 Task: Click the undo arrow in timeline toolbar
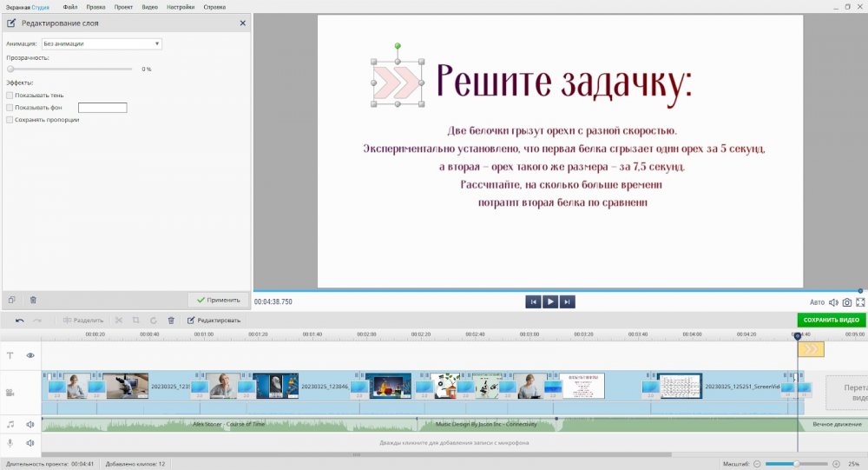tap(20, 320)
